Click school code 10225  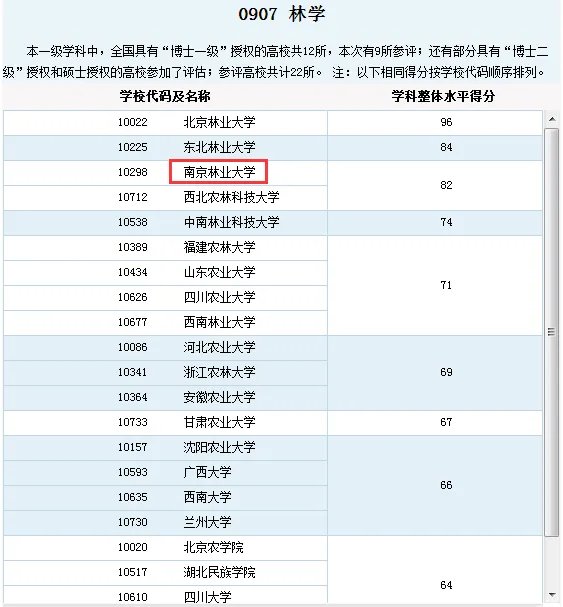tap(133, 147)
